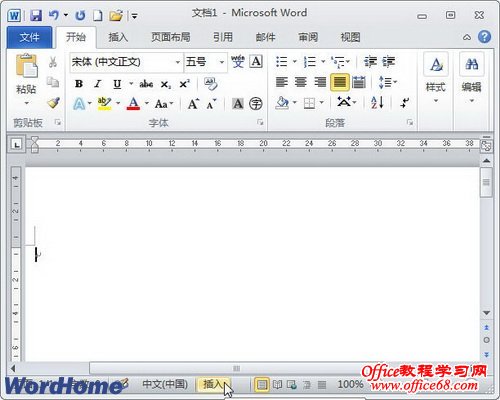Click the phonetic guide 變 icon

point(238,62)
